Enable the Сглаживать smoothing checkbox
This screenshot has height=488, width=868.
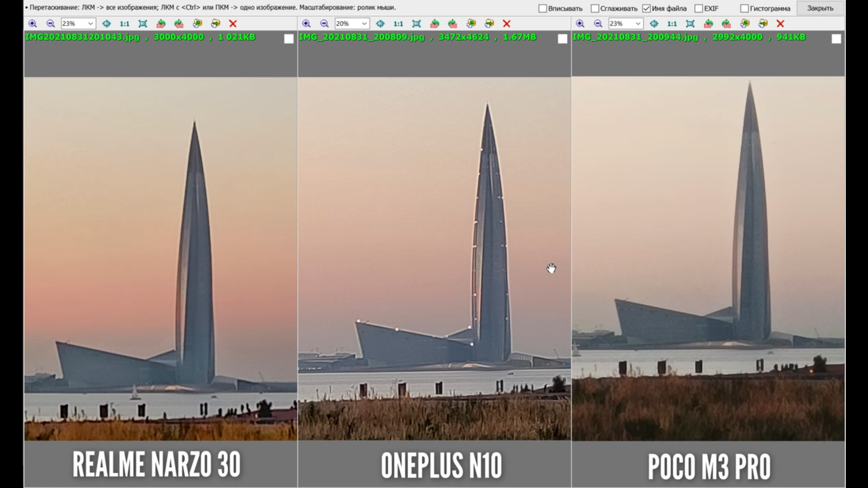tap(595, 9)
